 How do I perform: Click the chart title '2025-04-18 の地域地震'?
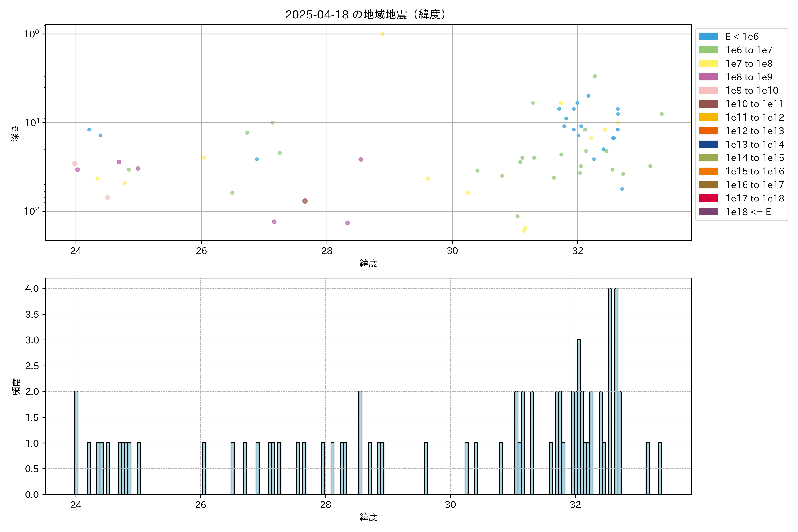coord(365,15)
